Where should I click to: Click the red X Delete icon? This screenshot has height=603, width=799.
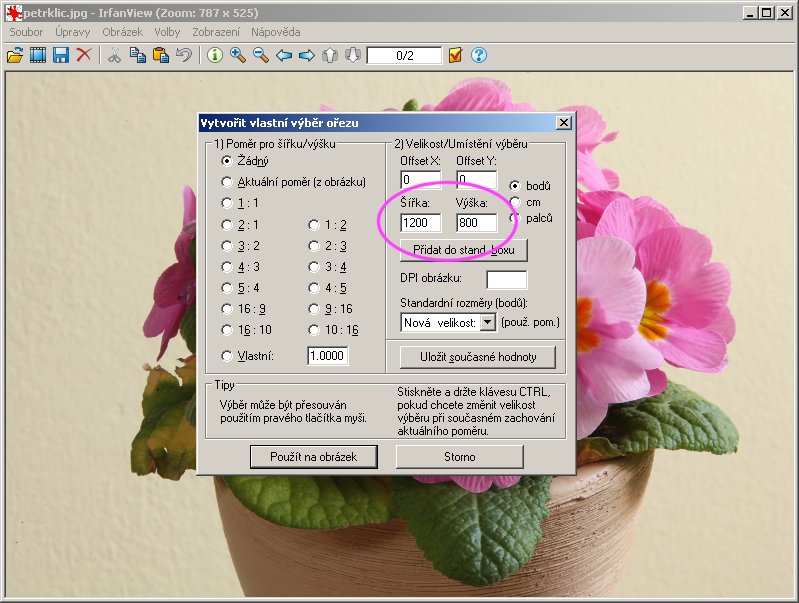(84, 55)
